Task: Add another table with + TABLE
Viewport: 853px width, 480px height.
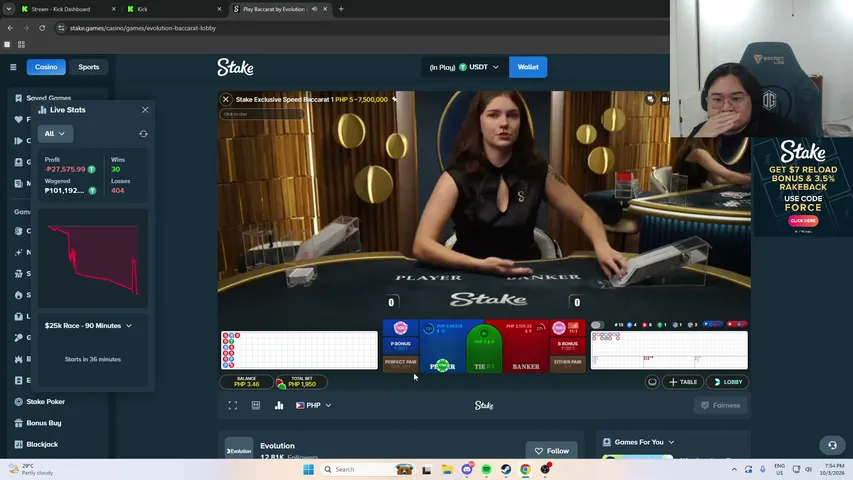Action: [x=683, y=382]
